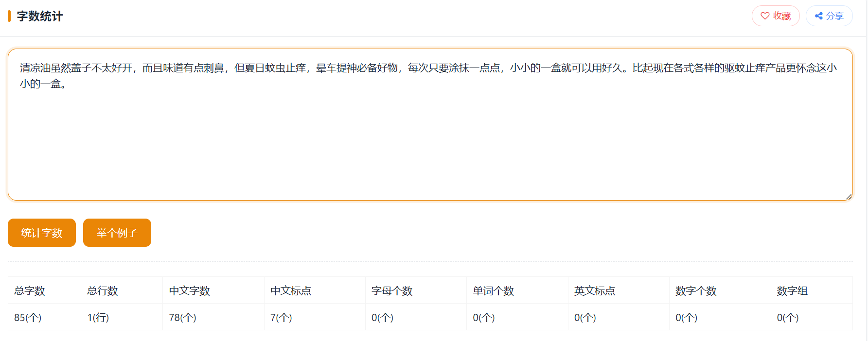Screen dimensions: 868x341
Task: Click the 78(个) Chinese character count cell
Action: [x=213, y=317]
